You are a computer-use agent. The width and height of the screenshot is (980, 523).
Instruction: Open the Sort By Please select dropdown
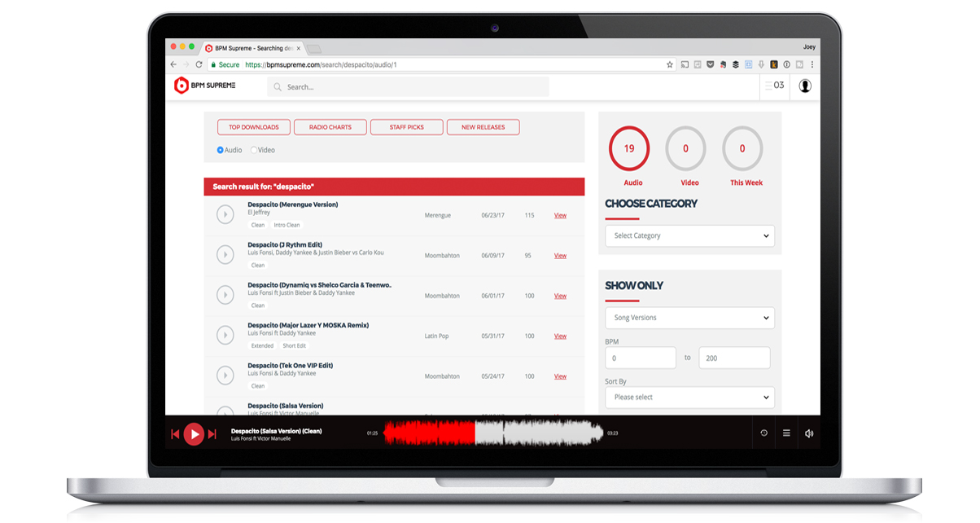tap(689, 397)
